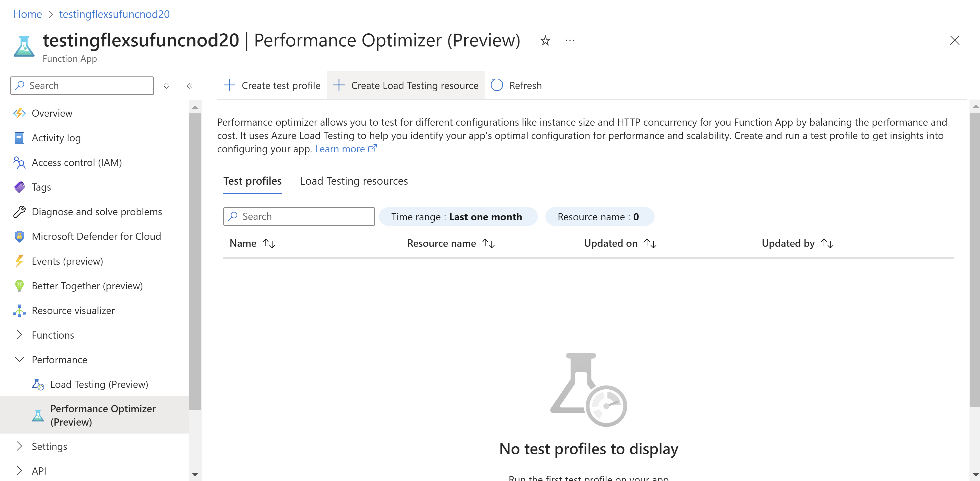Open Overview via lightning bolt icon
The height and width of the screenshot is (481, 980).
pyautogui.click(x=19, y=113)
